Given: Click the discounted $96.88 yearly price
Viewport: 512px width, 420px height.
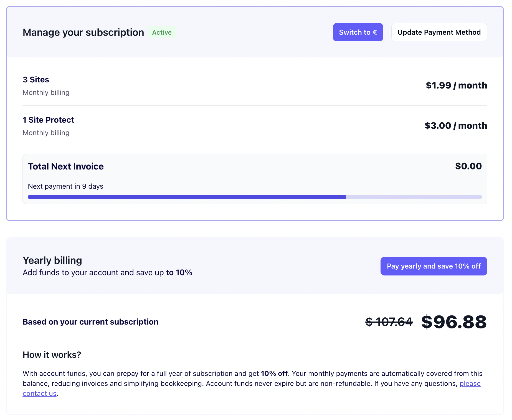Looking at the screenshot, I should click(454, 322).
